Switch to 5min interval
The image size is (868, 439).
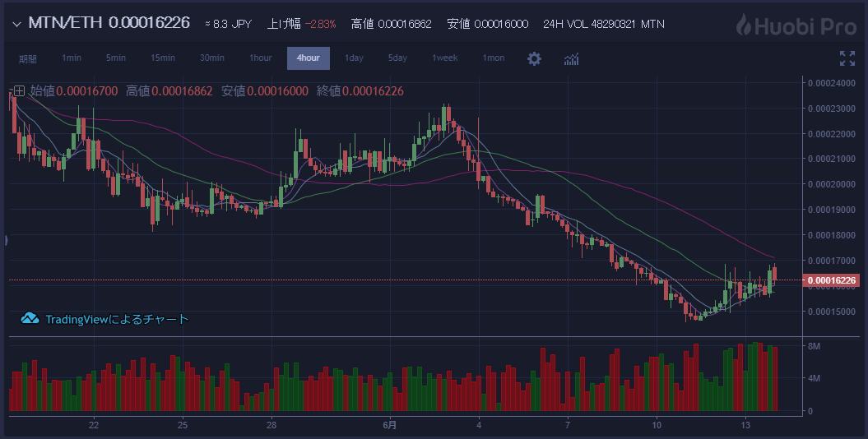[x=116, y=58]
